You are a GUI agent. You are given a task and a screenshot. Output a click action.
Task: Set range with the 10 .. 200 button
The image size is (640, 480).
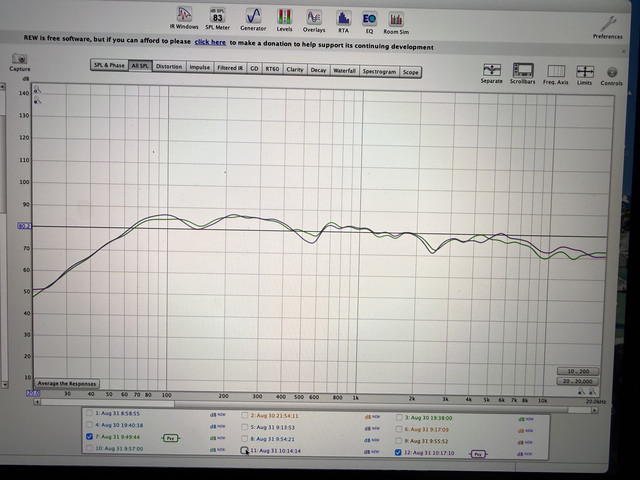[578, 371]
